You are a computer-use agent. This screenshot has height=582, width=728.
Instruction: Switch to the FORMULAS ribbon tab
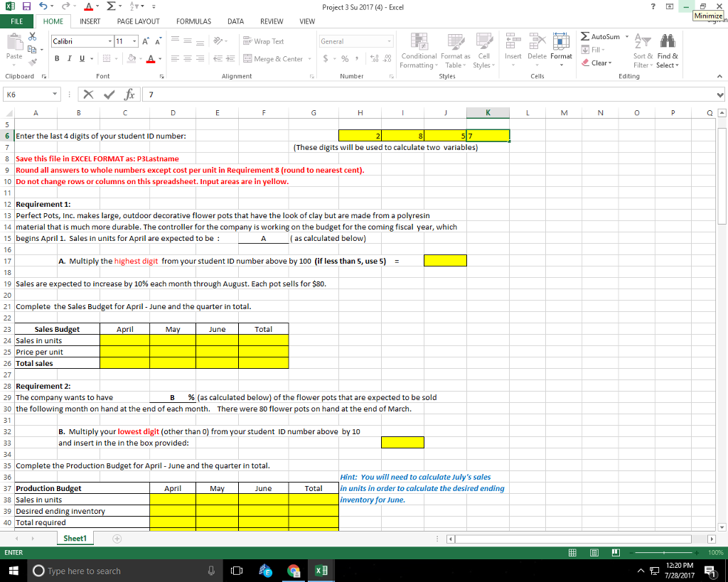pyautogui.click(x=193, y=21)
